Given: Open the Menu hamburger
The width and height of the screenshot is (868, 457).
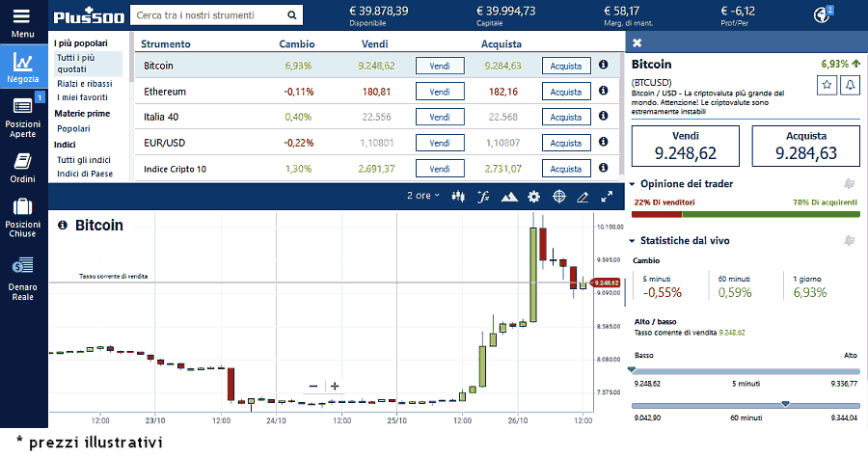Looking at the screenshot, I should [x=23, y=19].
